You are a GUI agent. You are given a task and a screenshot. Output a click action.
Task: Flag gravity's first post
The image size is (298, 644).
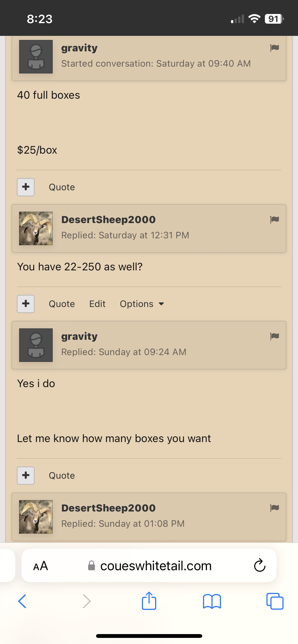(274, 48)
